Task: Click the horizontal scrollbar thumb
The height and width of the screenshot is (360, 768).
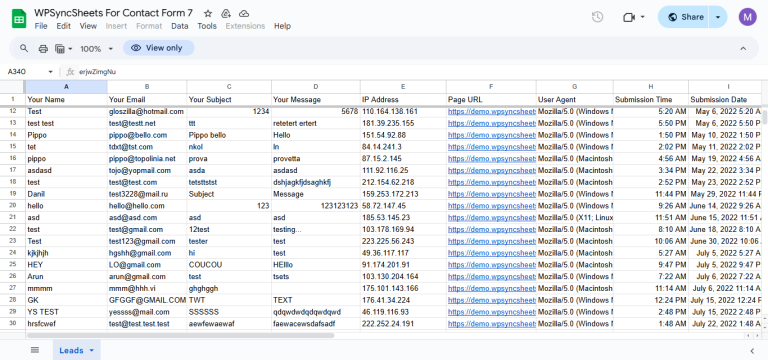Action: pyautogui.click(x=180, y=336)
